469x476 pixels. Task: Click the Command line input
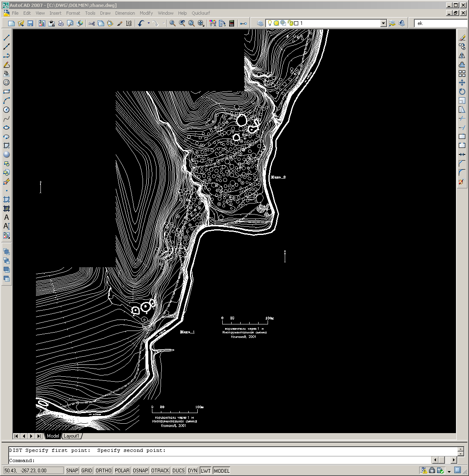[x=229, y=460]
